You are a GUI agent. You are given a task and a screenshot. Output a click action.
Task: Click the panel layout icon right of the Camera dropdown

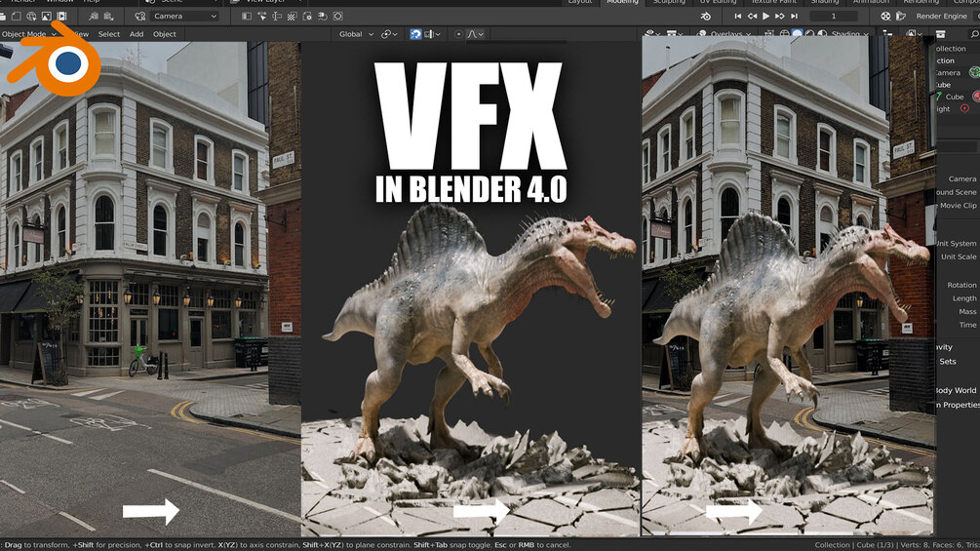(x=247, y=17)
